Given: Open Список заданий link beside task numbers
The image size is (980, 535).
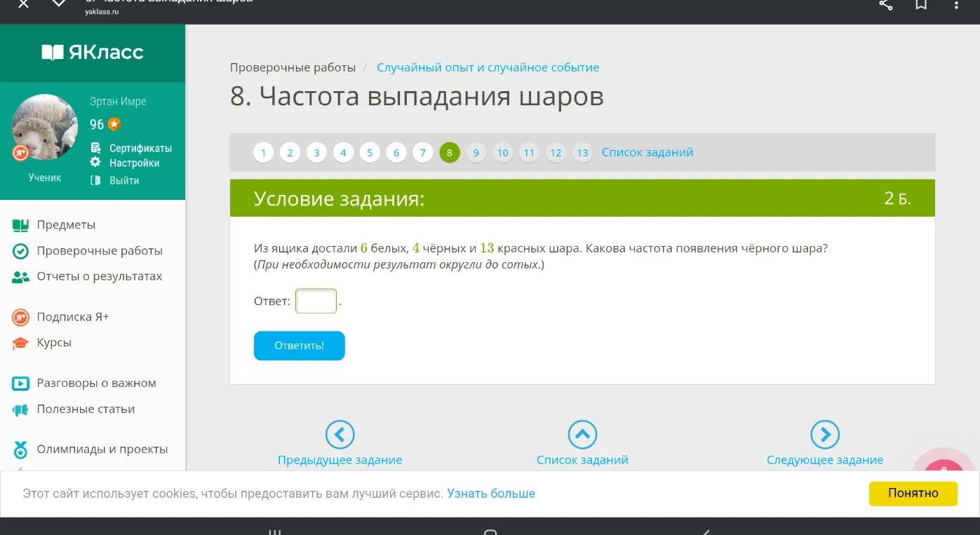Looking at the screenshot, I should [x=647, y=152].
